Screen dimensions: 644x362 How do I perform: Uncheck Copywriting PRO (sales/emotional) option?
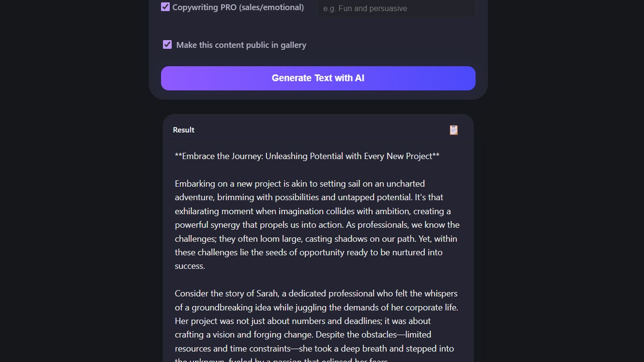[166, 7]
